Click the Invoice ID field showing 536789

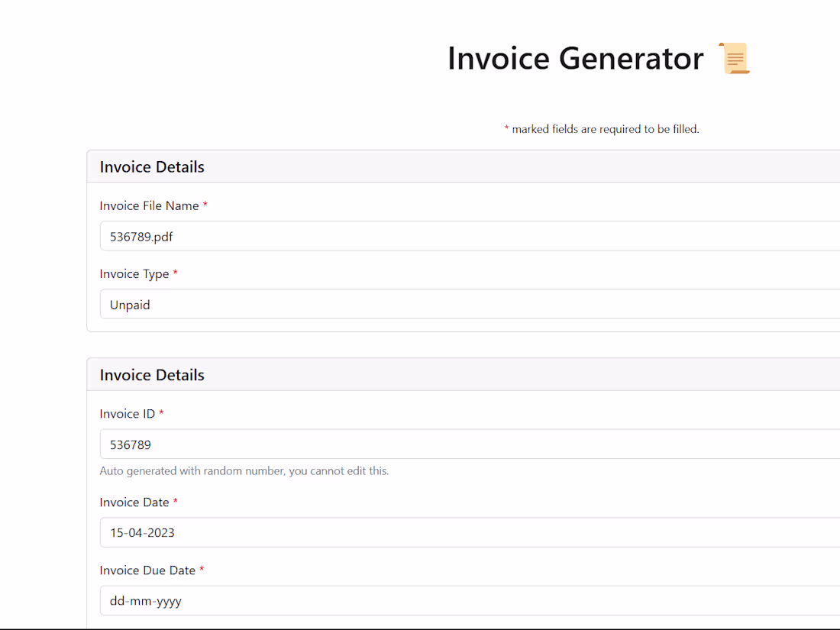pyautogui.click(x=382, y=444)
